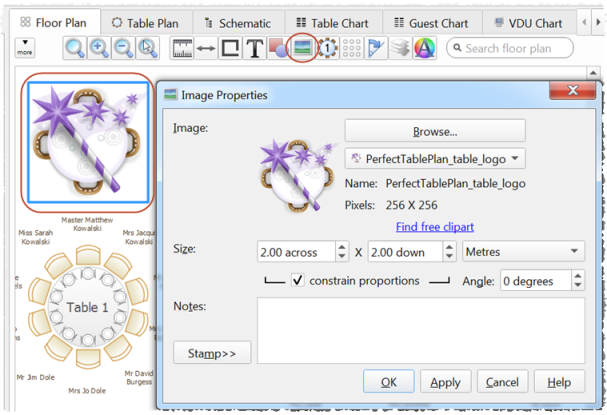The width and height of the screenshot is (607, 415).
Task: Confirm with the OK button
Action: pyautogui.click(x=389, y=382)
